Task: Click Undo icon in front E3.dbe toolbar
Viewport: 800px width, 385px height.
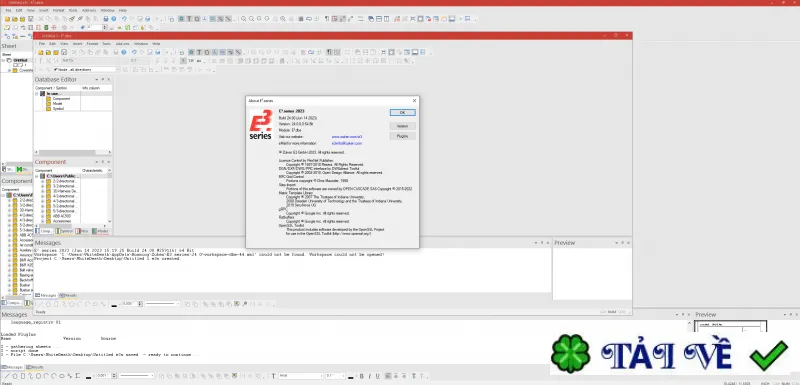Action: 134,52
